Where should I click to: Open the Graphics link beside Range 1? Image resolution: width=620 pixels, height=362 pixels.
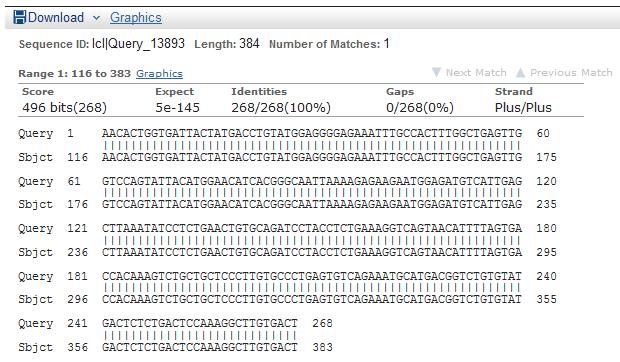point(159,74)
